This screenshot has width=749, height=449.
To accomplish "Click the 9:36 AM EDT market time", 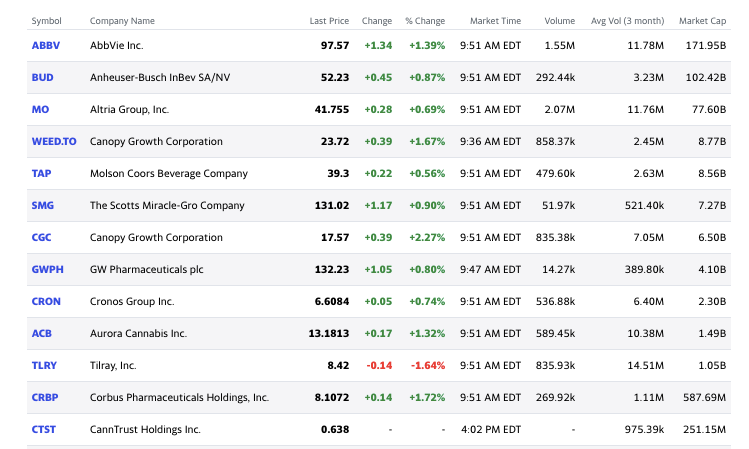I will point(491,141).
